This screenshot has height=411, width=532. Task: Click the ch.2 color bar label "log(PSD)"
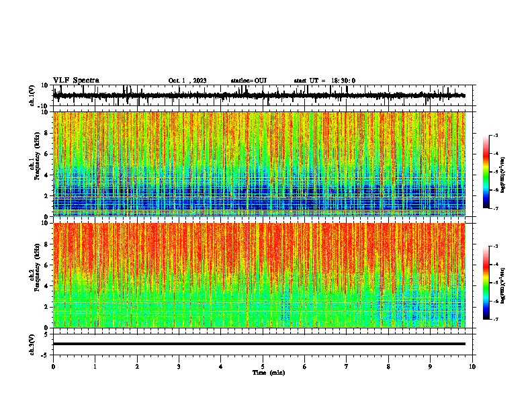tap(502, 285)
